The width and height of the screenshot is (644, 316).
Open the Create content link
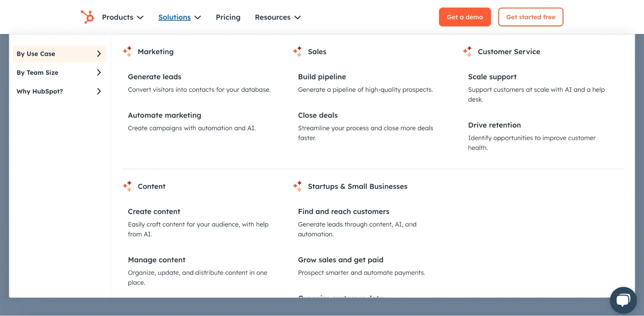point(154,212)
